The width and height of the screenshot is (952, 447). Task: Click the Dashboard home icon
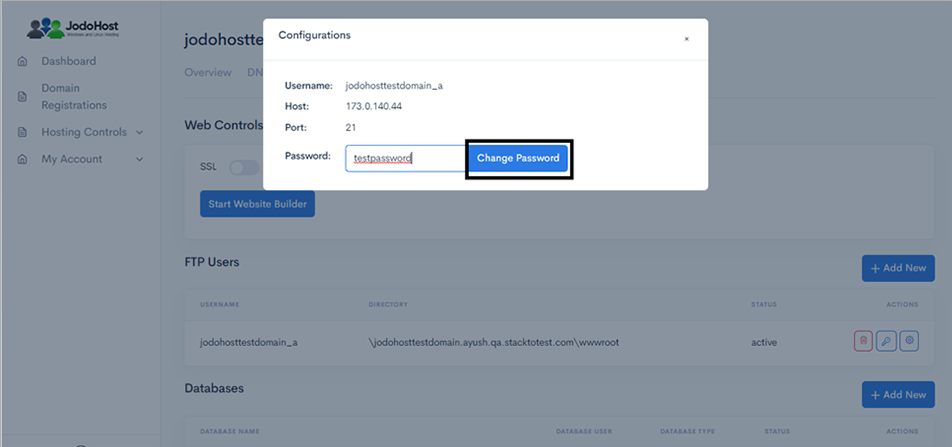(22, 61)
